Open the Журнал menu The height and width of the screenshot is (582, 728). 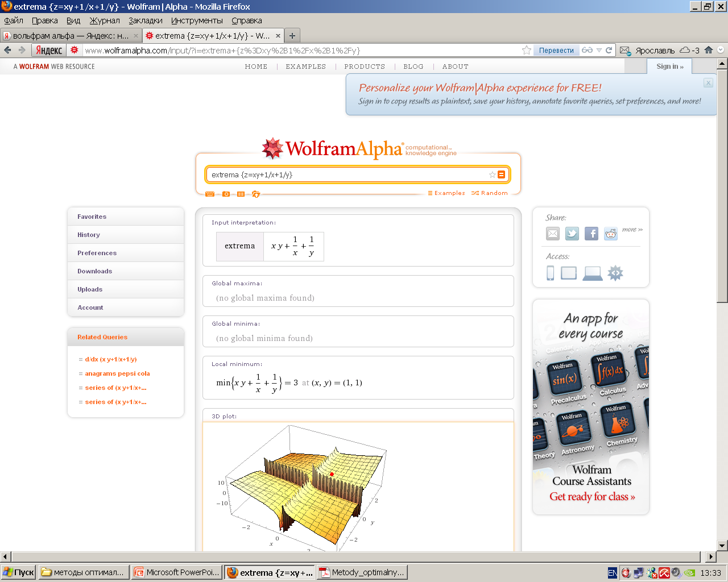(x=105, y=20)
